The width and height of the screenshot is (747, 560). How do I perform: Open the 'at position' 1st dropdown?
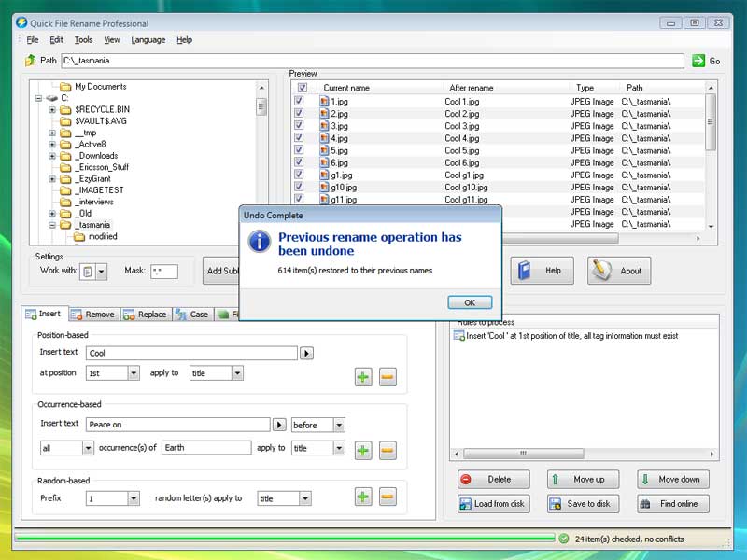pos(112,373)
